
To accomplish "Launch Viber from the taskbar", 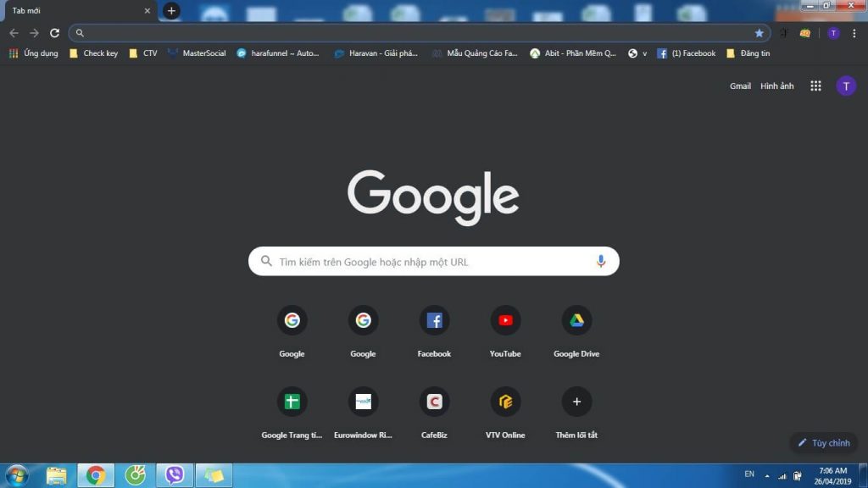I will pyautogui.click(x=174, y=475).
